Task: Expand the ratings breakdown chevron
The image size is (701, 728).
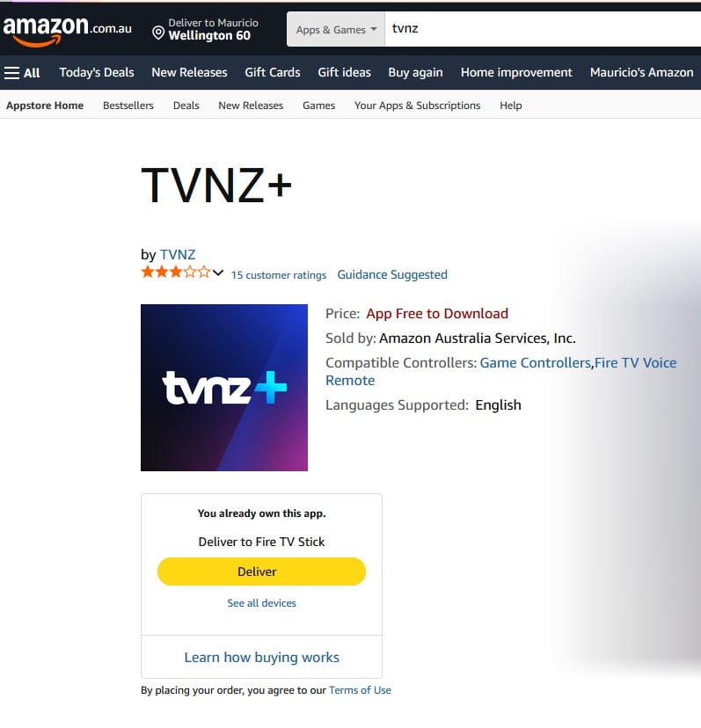Action: [218, 273]
